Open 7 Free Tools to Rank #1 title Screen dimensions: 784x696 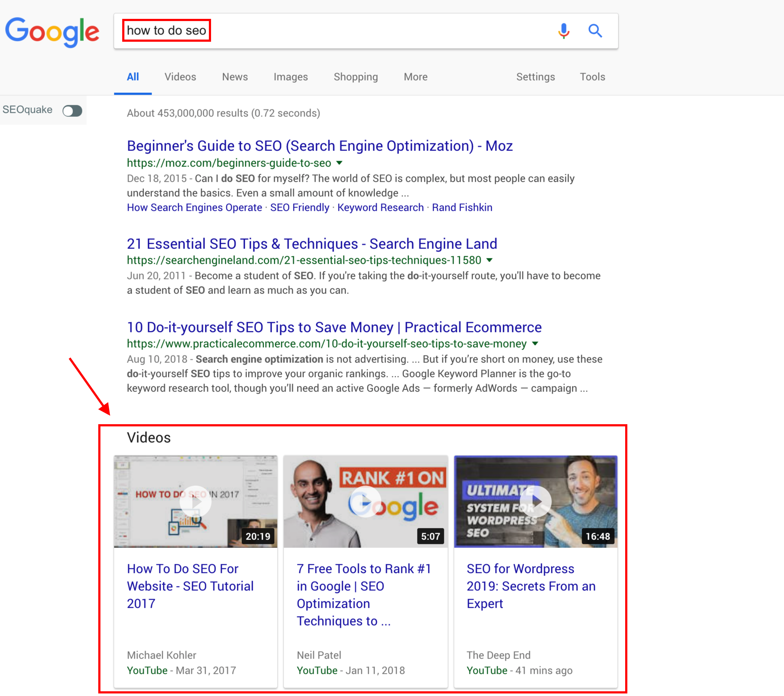(364, 595)
